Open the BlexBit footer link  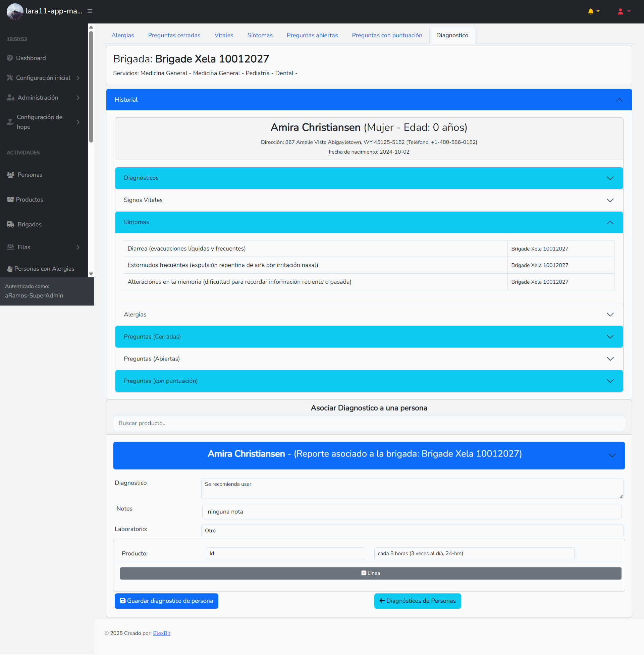pyautogui.click(x=161, y=633)
